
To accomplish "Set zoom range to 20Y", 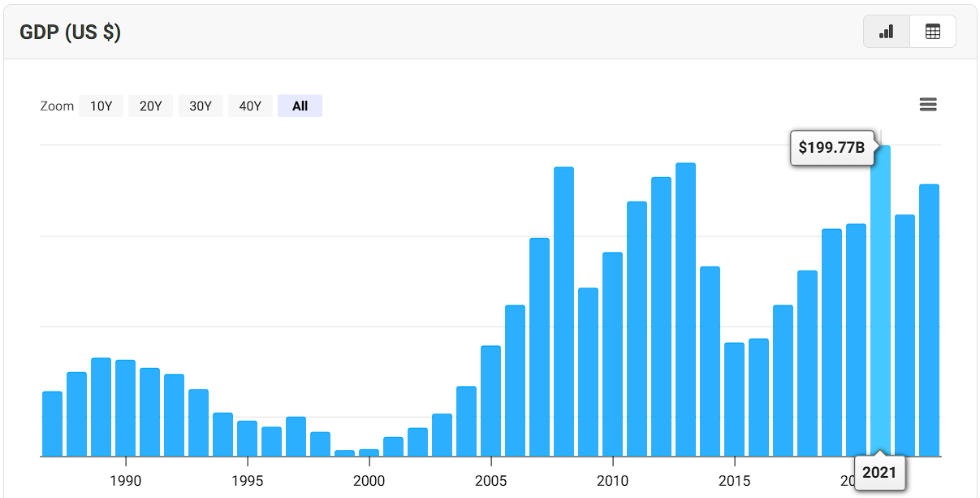I will (151, 106).
